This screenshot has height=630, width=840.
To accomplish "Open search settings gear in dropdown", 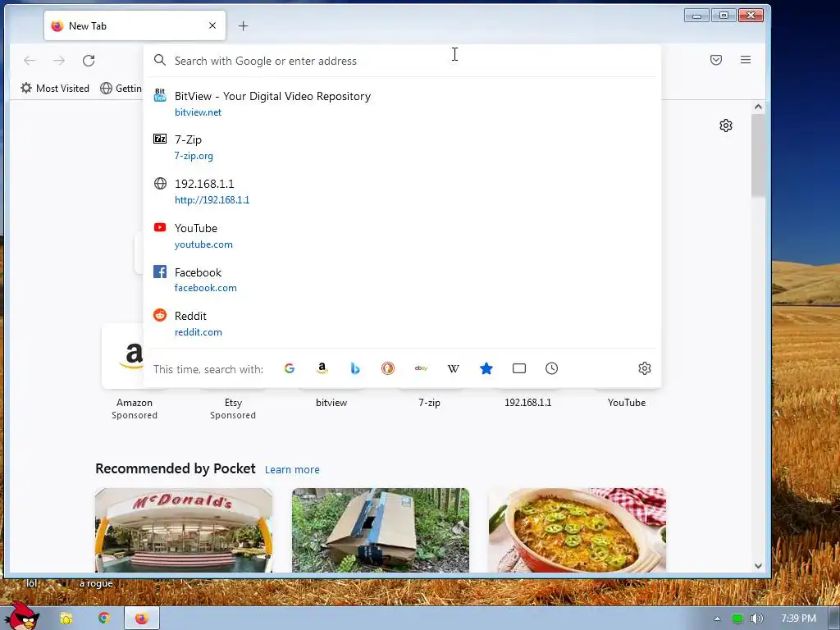I will [645, 368].
